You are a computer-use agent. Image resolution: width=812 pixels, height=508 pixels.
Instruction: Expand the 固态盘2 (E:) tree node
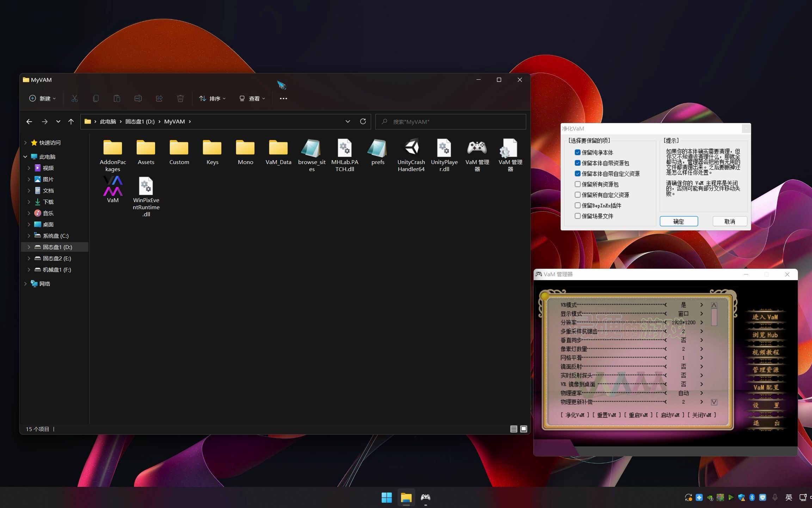(x=29, y=258)
